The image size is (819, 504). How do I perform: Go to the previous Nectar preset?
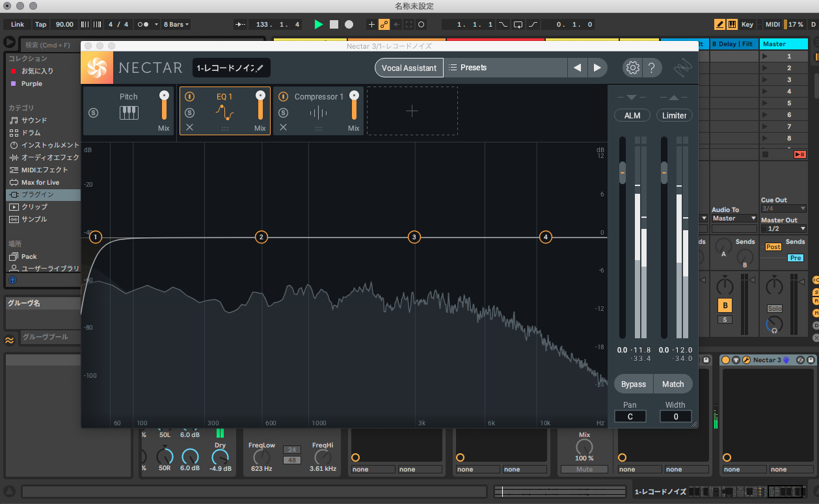coord(577,68)
